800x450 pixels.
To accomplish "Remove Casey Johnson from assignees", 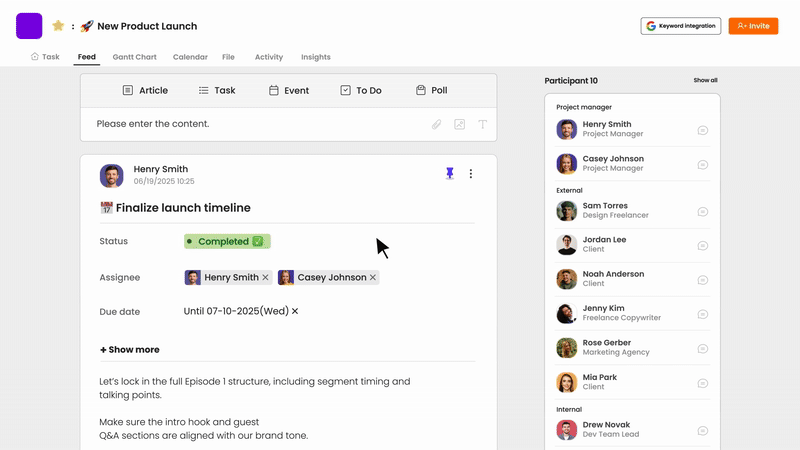I will click(373, 278).
